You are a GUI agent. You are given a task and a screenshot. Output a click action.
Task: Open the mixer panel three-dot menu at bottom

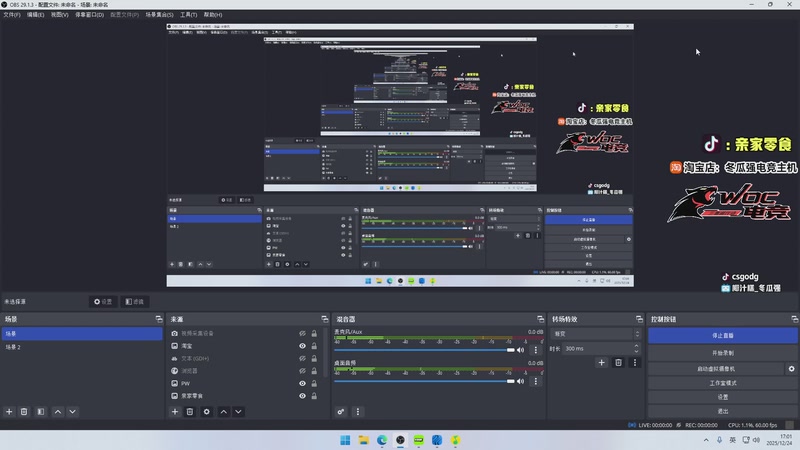[358, 412]
